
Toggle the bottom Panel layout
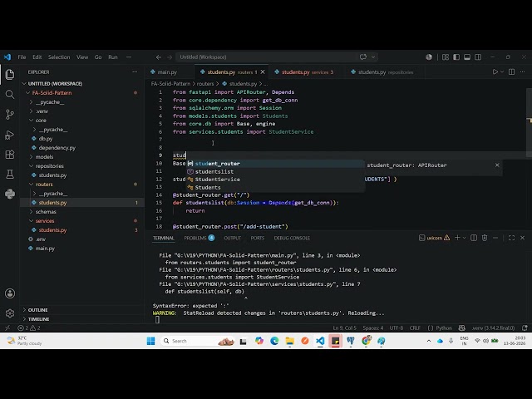point(467,57)
